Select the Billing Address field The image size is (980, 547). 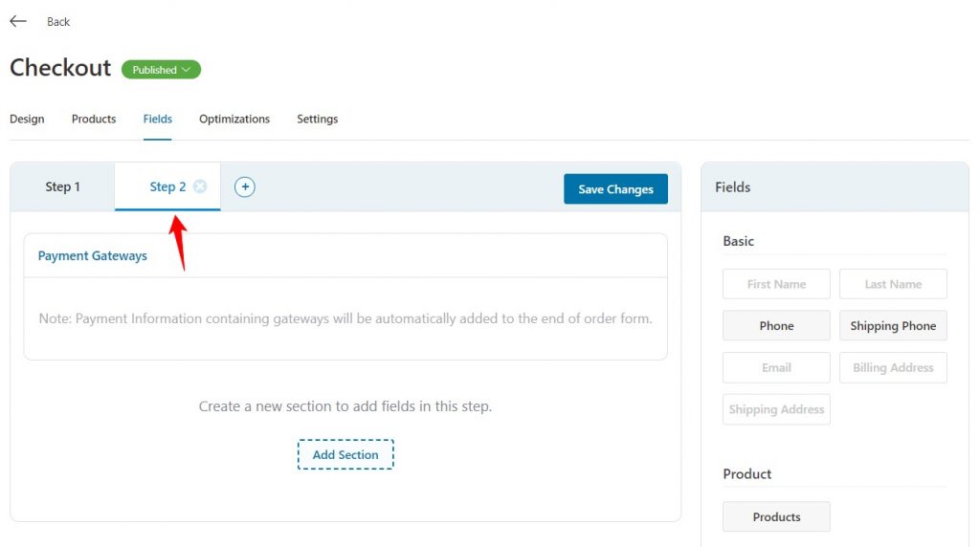(893, 367)
